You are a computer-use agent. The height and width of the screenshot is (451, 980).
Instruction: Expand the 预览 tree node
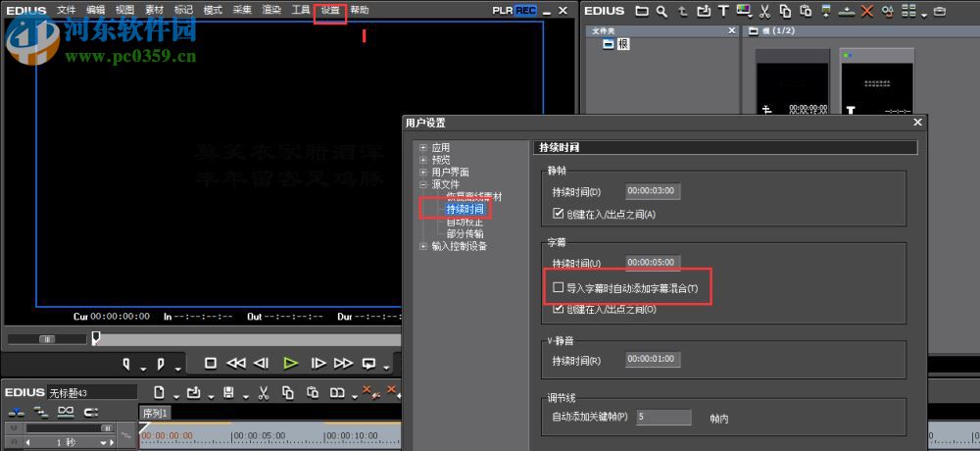(423, 160)
